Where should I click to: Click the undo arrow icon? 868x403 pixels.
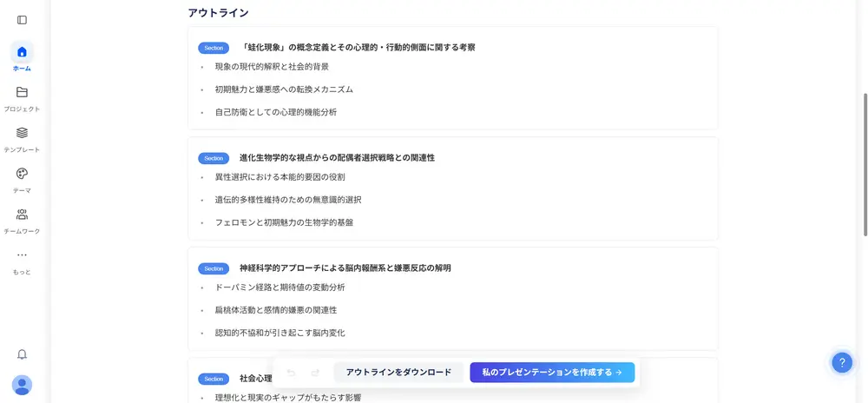pyautogui.click(x=291, y=373)
